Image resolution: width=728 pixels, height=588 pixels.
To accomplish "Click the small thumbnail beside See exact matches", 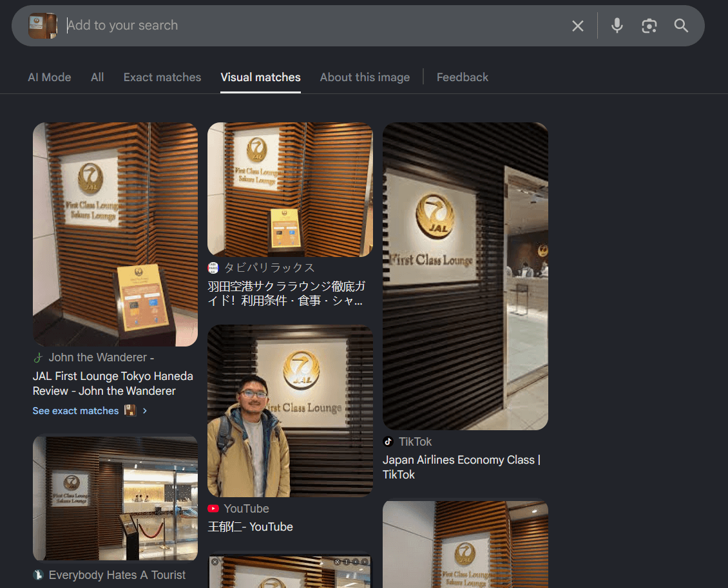I will pos(130,410).
